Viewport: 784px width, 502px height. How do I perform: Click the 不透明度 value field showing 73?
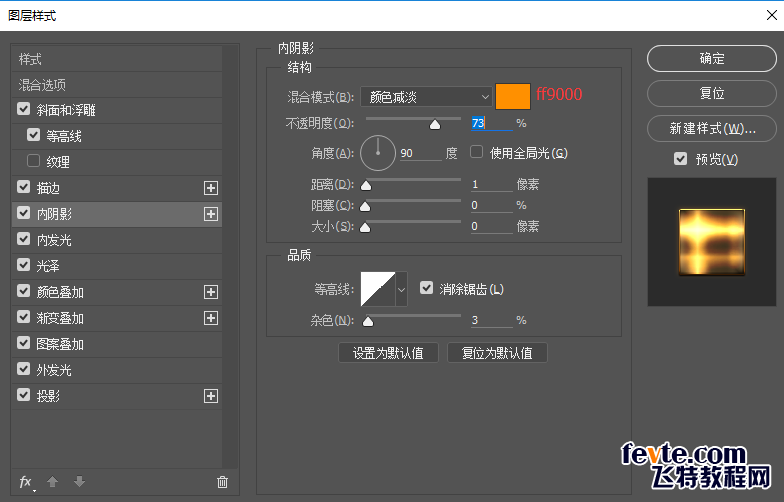click(492, 123)
